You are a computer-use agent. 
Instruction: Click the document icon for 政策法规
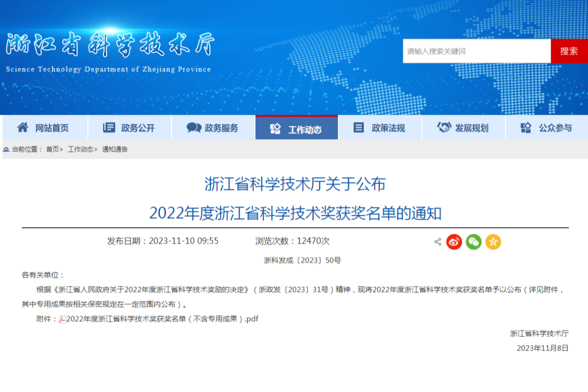point(359,128)
